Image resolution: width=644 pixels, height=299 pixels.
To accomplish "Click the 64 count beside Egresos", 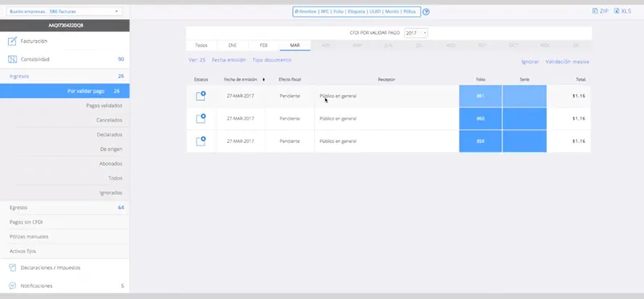I will 121,207.
